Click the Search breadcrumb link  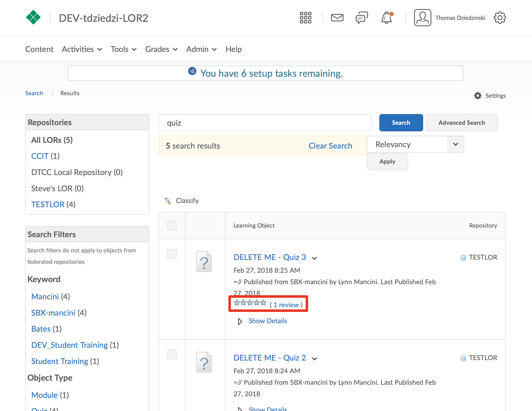[x=34, y=93]
